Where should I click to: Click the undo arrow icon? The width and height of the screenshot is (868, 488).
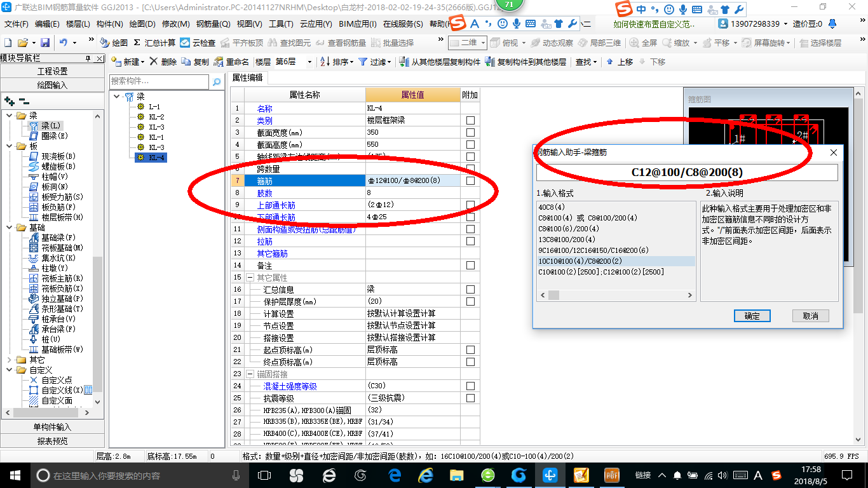[64, 43]
